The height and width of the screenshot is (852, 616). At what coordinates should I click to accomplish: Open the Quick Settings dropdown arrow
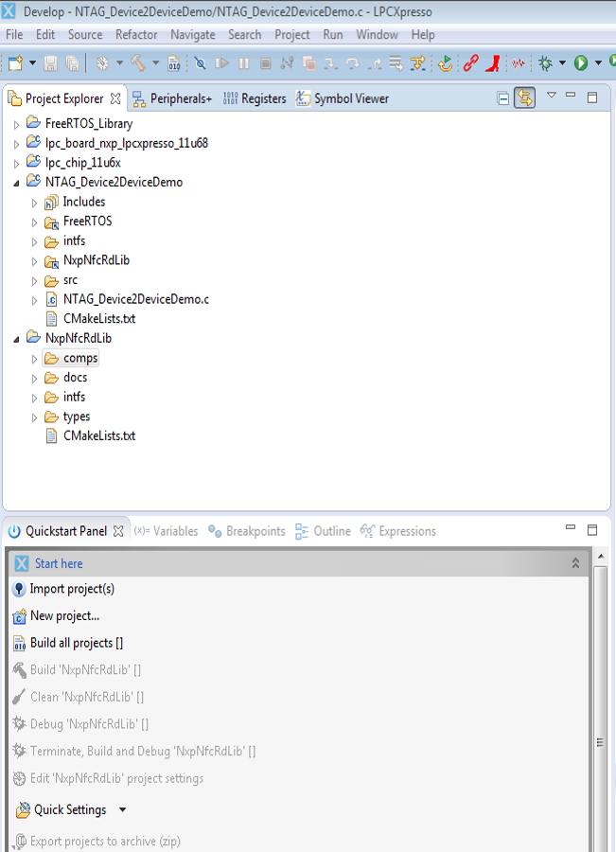123,809
